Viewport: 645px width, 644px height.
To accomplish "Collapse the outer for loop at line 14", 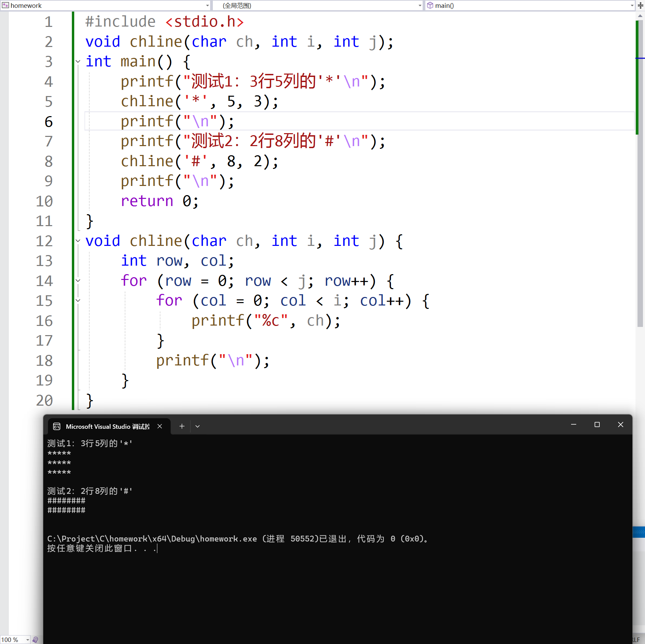I will pos(78,281).
